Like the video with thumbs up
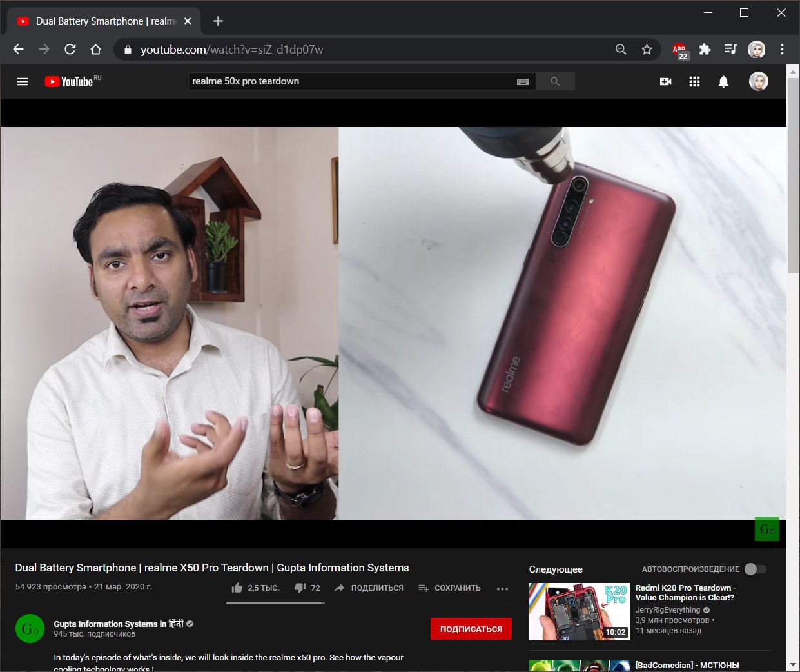Screen dimensions: 800x672 point(255,588)
